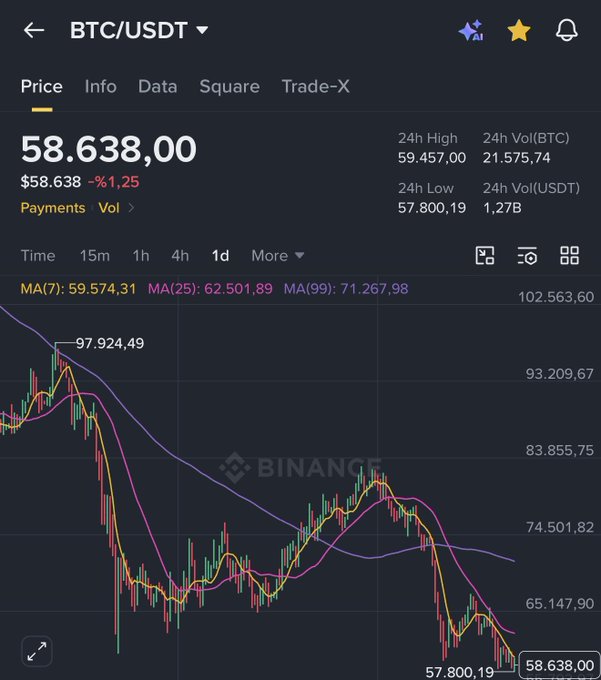Open the BTC/USDT pair selector dropdown
The image size is (601, 680).
click(139, 30)
